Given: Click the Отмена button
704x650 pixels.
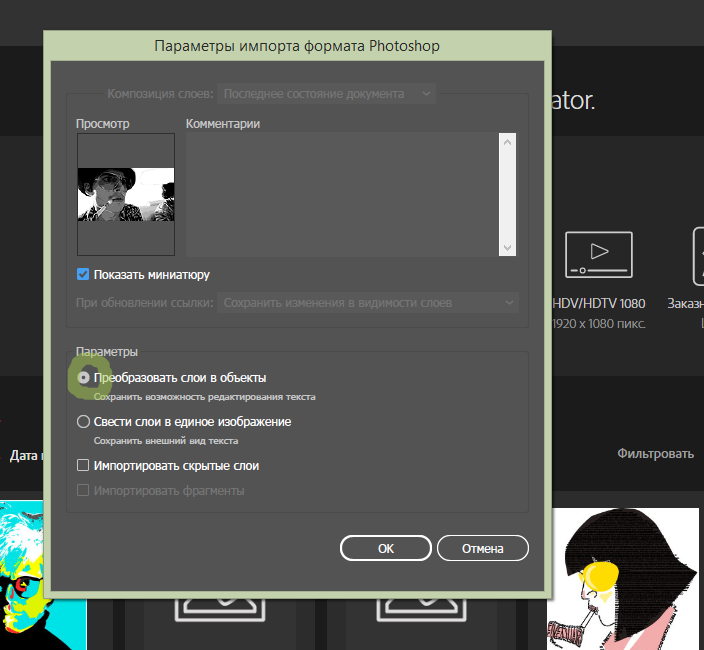Looking at the screenshot, I should point(483,548).
